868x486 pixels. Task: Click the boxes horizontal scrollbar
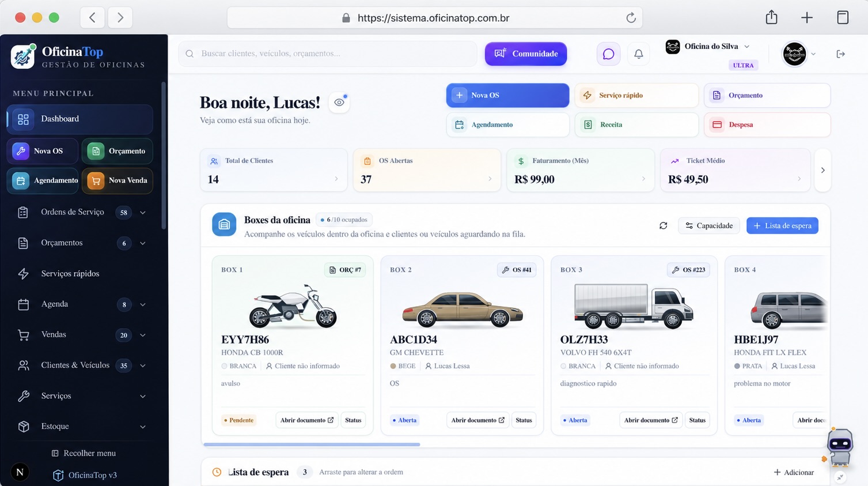[x=312, y=444]
